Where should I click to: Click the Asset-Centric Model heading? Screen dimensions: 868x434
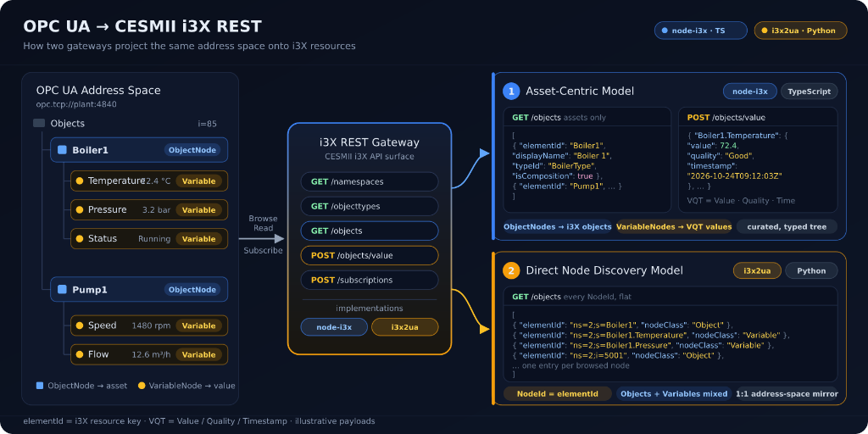[580, 92]
